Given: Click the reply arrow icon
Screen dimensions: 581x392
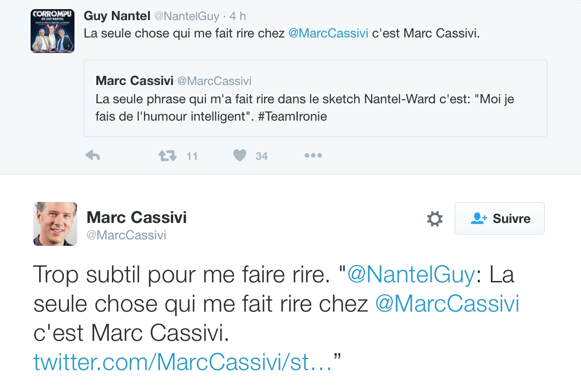Looking at the screenshot, I should (93, 156).
